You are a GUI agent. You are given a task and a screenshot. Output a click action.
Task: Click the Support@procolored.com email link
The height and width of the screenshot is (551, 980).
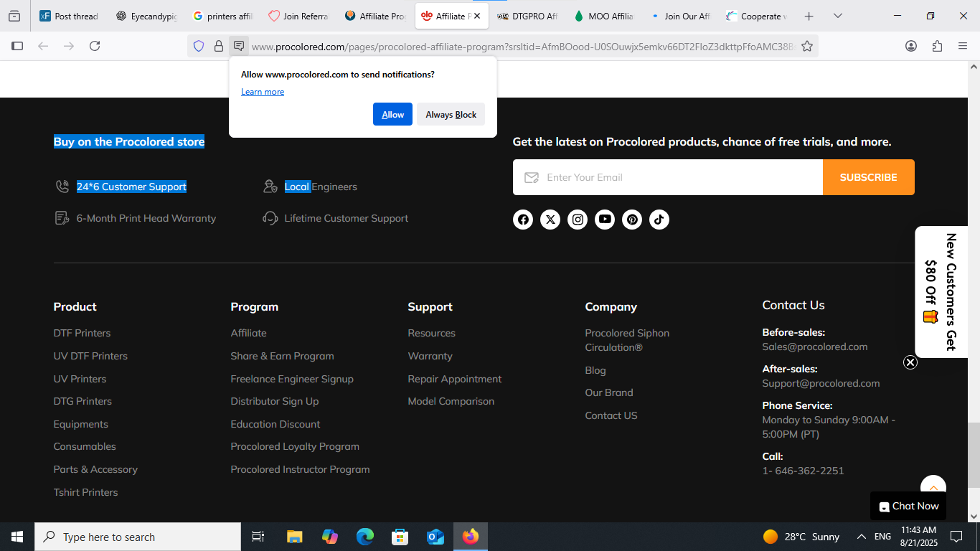point(821,383)
